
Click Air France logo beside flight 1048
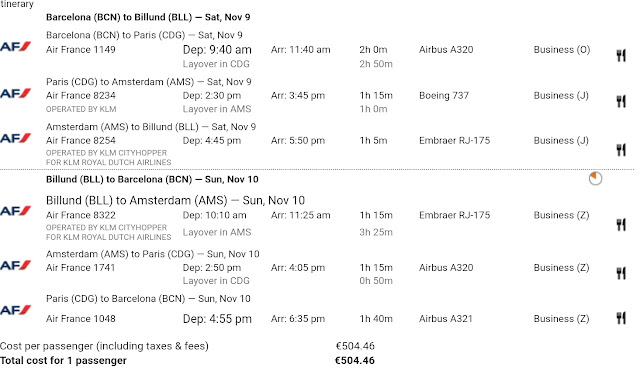16,310
